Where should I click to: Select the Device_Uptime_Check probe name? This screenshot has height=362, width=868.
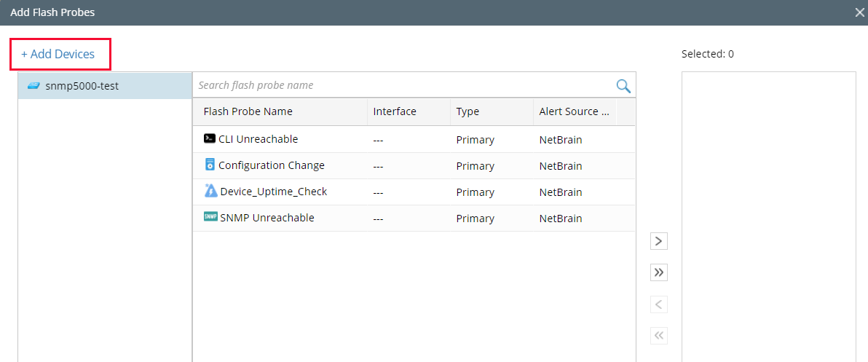click(x=274, y=192)
